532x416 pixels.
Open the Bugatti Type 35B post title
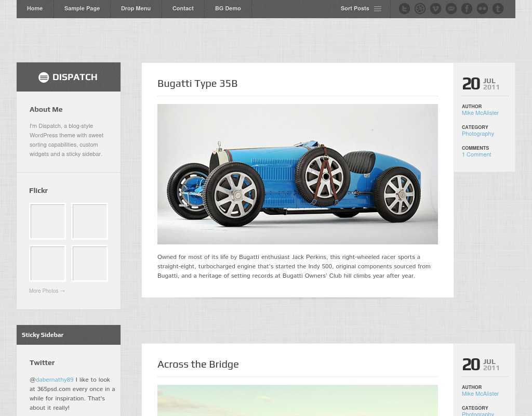click(197, 84)
